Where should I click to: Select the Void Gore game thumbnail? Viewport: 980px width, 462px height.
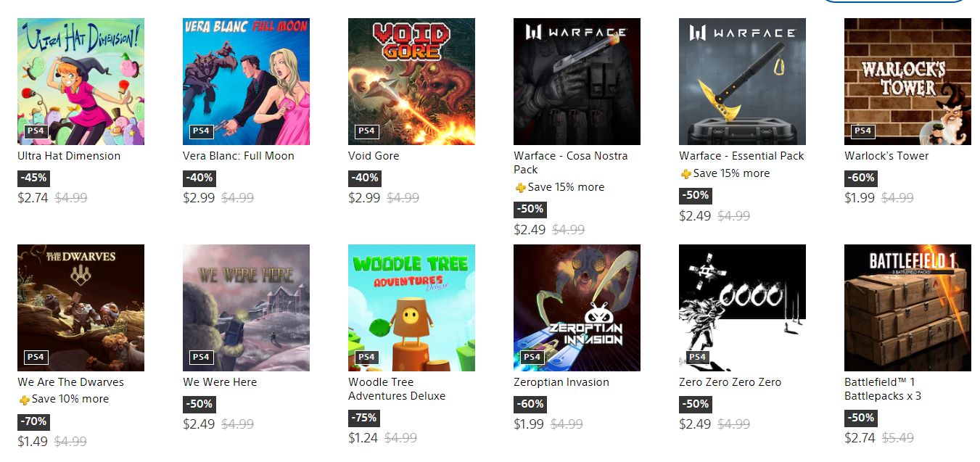(411, 81)
